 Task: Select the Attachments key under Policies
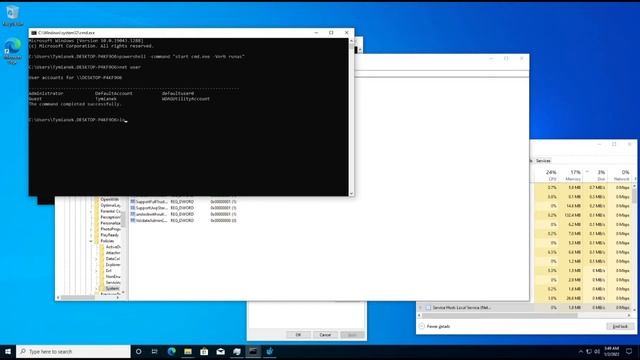pyautogui.click(x=113, y=253)
